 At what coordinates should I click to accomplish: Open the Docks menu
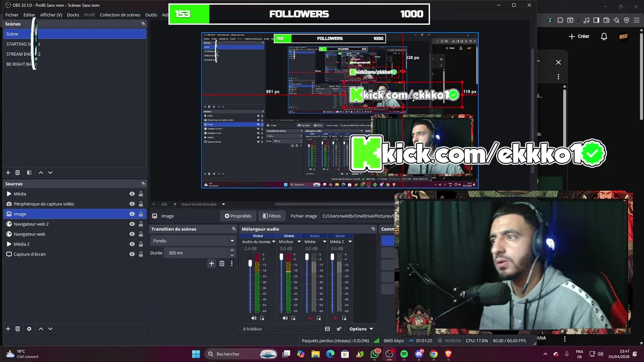(73, 15)
